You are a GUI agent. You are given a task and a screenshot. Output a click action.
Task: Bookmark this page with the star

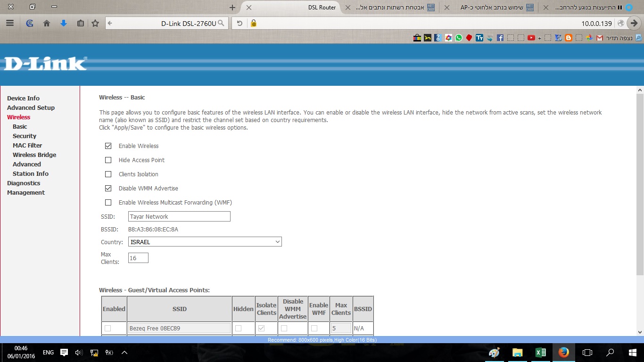(x=95, y=23)
